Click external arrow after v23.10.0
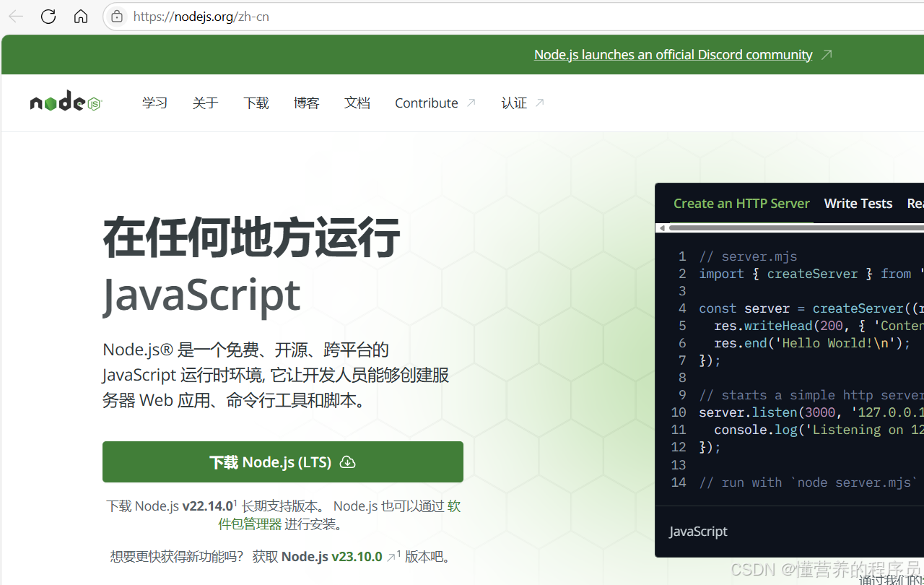This screenshot has width=924, height=585. (391, 557)
